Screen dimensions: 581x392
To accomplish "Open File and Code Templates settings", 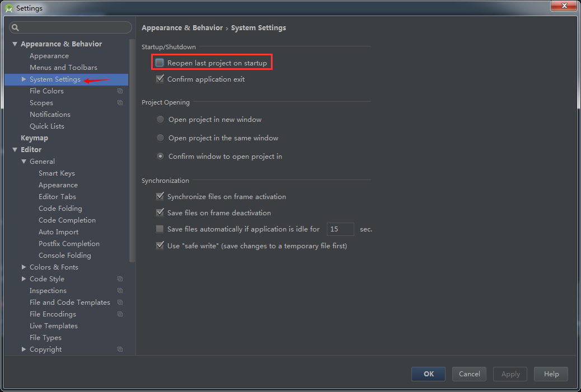I will coord(69,303).
